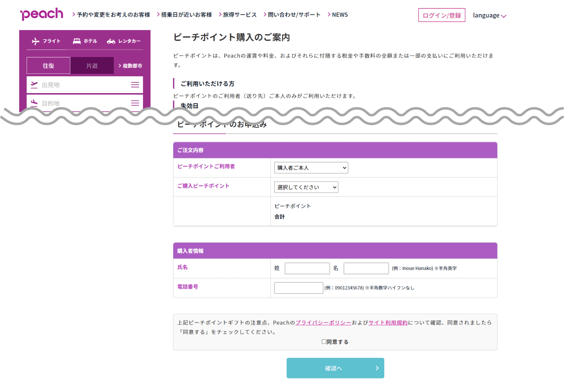Click the ご利用いただける方 heading

207,84
